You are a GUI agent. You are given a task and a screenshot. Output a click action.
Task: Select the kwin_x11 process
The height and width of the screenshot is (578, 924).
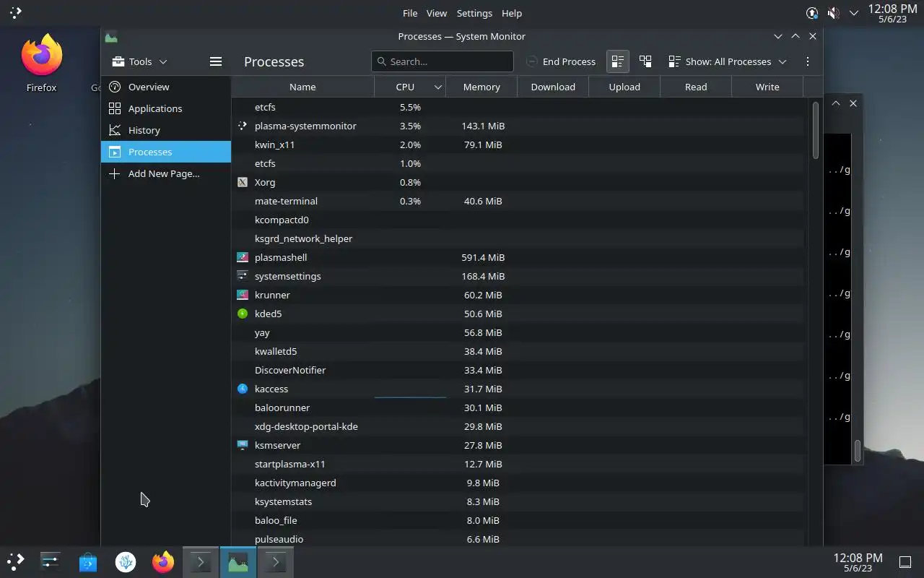(518, 144)
